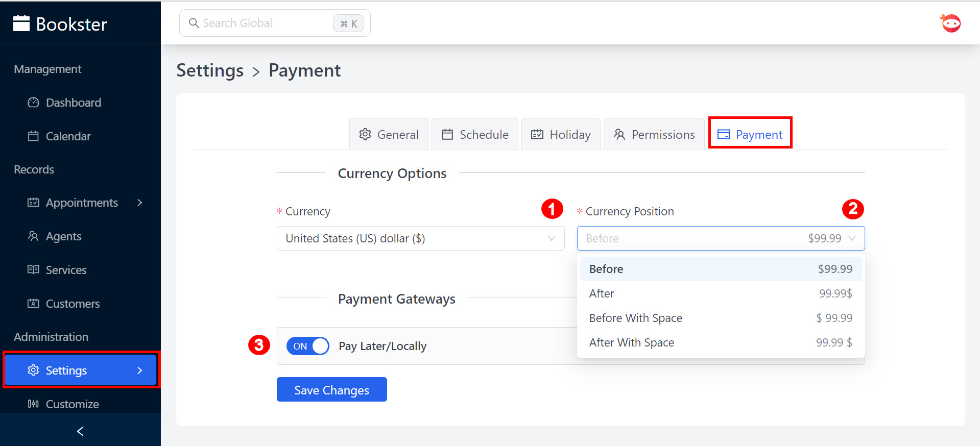Open the Agents records page
Image resolution: width=980 pixels, height=446 pixels.
[63, 236]
